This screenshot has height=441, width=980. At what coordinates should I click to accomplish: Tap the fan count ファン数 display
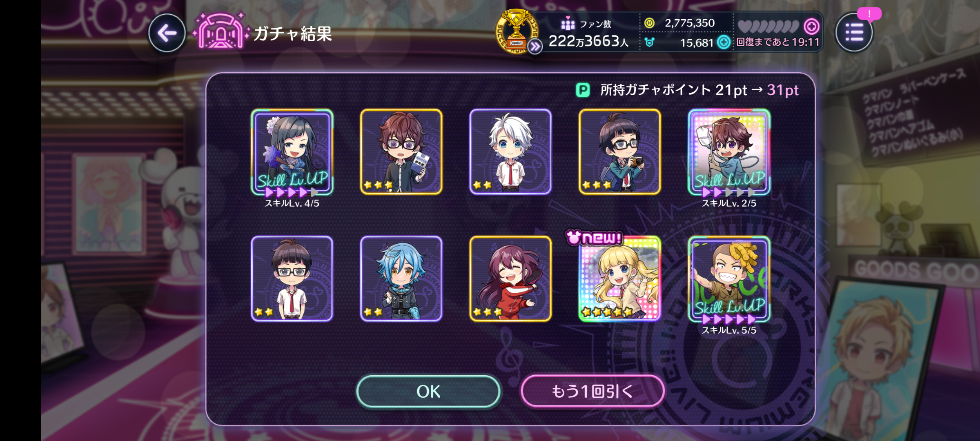(588, 33)
